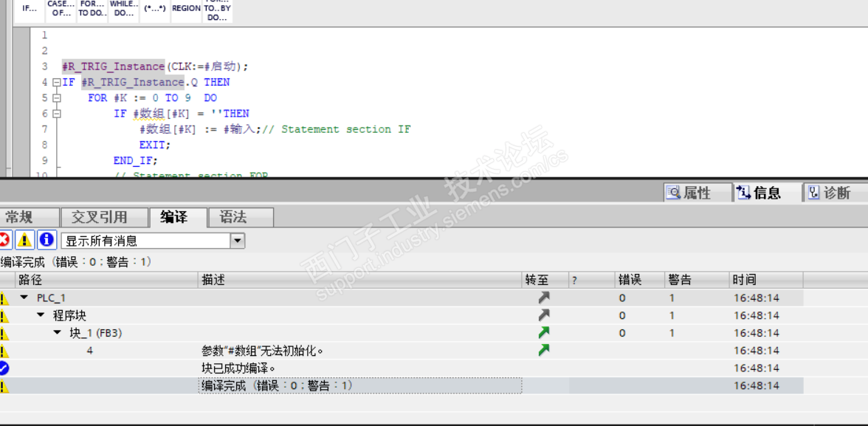
Task: Click the ? column header
Action: [592, 281]
